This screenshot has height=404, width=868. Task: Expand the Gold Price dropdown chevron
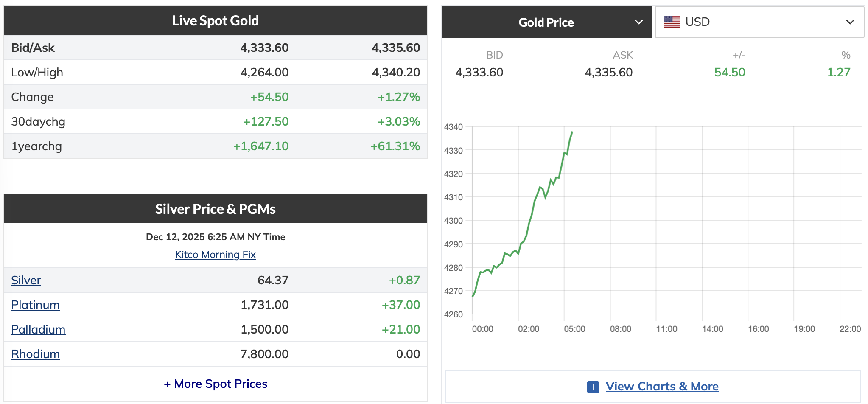click(638, 22)
